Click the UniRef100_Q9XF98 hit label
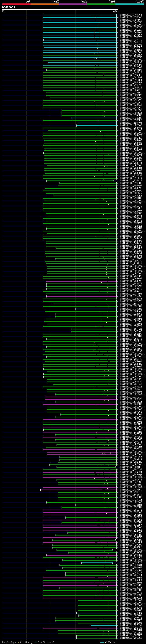Viewport: 146px width, 644px height. 131,27
